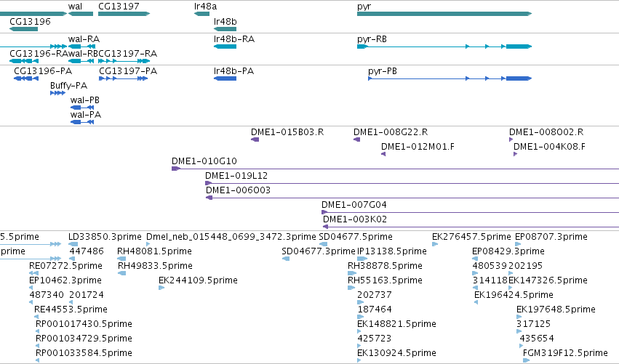
Task: Select the wal-RA transcript text
Action: [84, 39]
